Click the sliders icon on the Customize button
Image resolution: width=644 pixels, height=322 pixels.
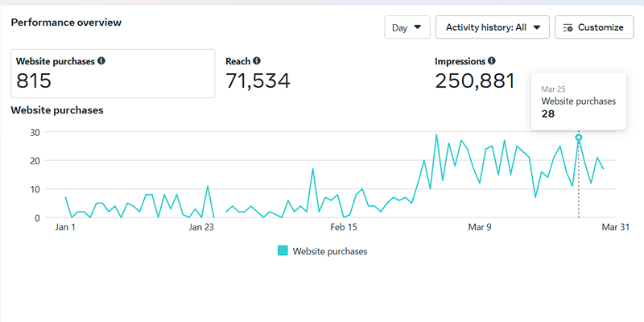coord(568,27)
